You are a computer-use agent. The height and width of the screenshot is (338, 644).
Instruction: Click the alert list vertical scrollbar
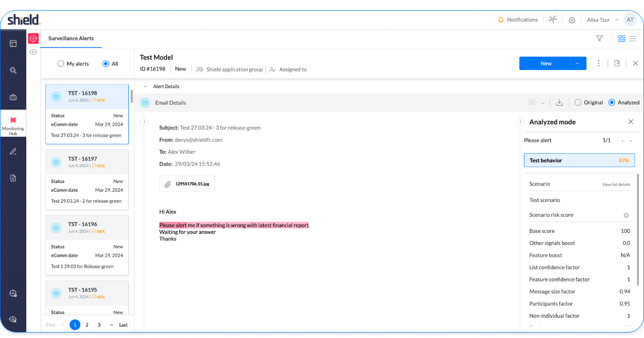[132, 97]
